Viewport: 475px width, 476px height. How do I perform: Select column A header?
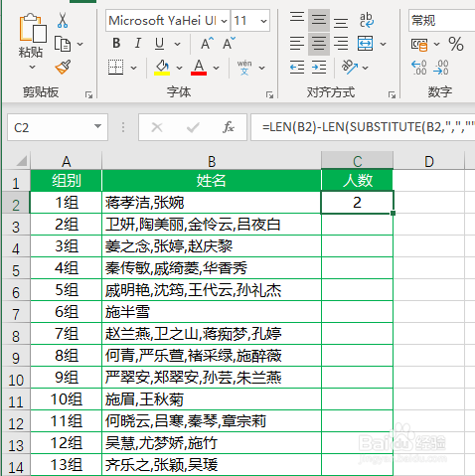(66, 161)
